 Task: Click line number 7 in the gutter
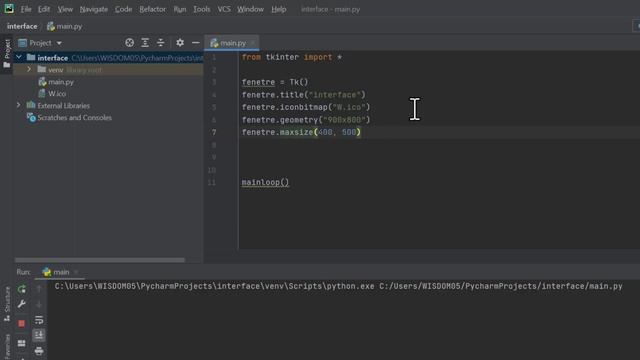point(214,132)
